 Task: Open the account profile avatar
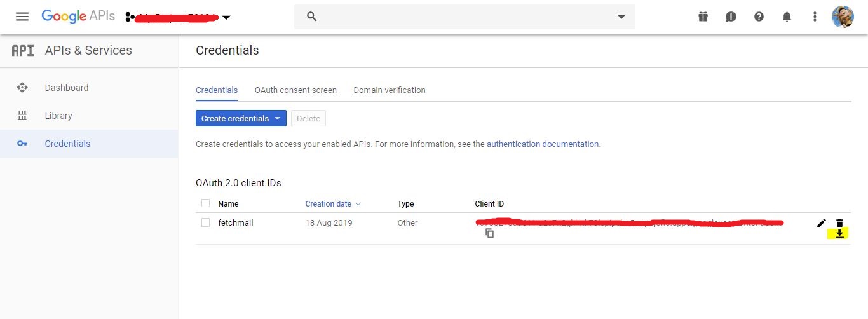coord(843,17)
